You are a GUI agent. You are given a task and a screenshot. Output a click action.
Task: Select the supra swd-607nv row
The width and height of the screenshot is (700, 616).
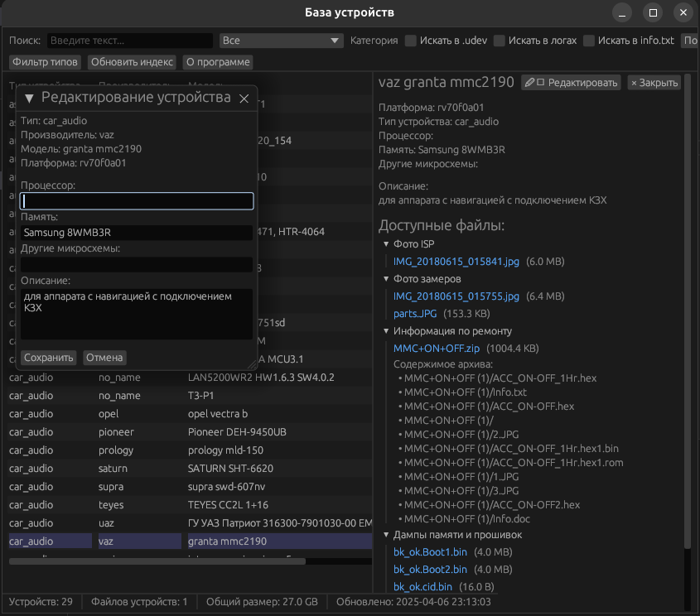point(191,486)
